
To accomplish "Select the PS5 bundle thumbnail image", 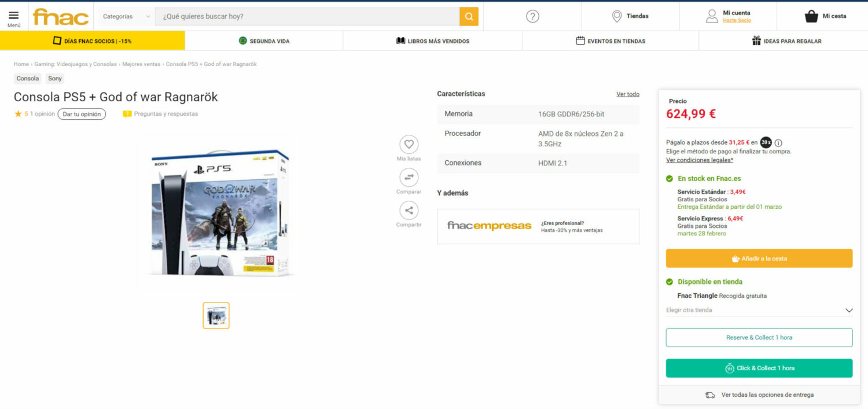I will (x=216, y=315).
